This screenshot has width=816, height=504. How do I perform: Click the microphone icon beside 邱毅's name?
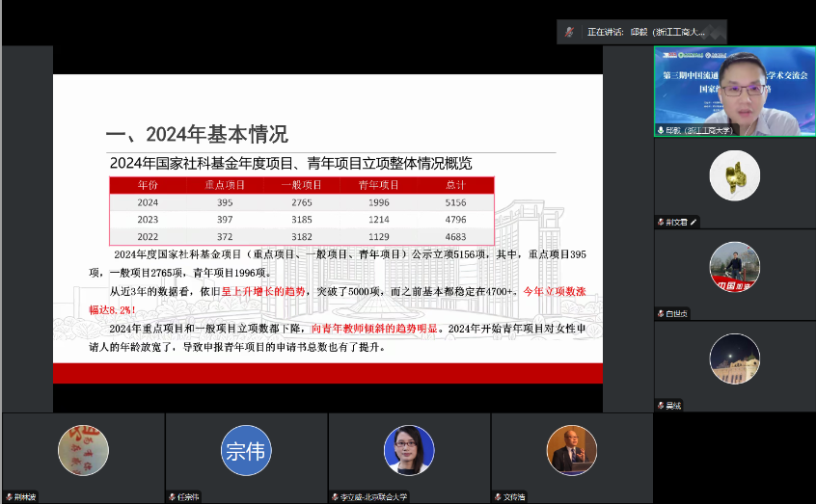pos(662,130)
